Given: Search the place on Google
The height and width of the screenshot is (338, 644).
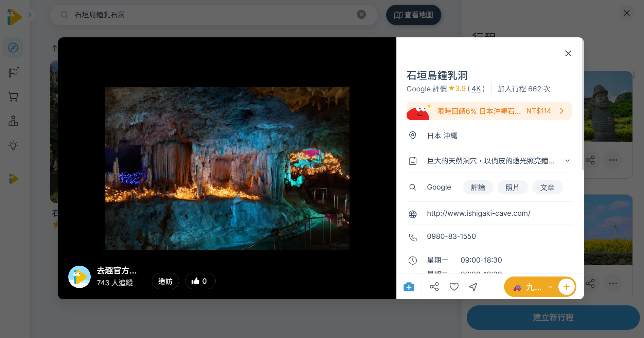Looking at the screenshot, I should [x=439, y=187].
